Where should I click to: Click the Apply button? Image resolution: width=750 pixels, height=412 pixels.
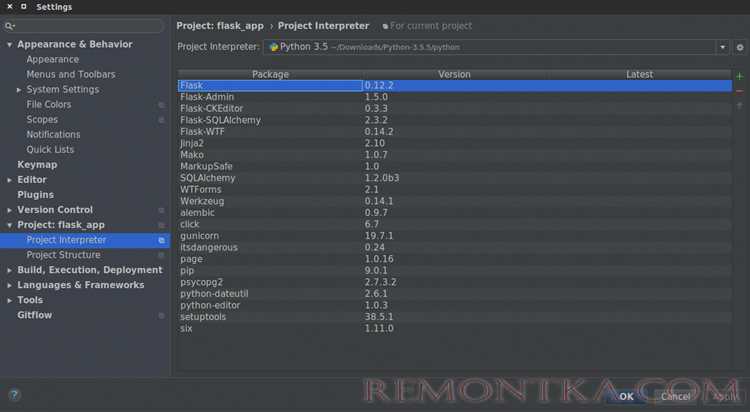click(724, 397)
